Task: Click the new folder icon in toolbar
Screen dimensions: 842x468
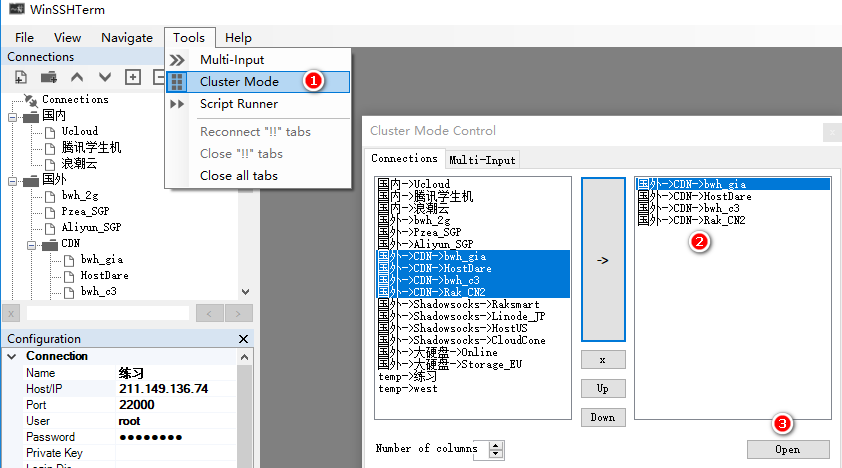Action: [x=48, y=77]
